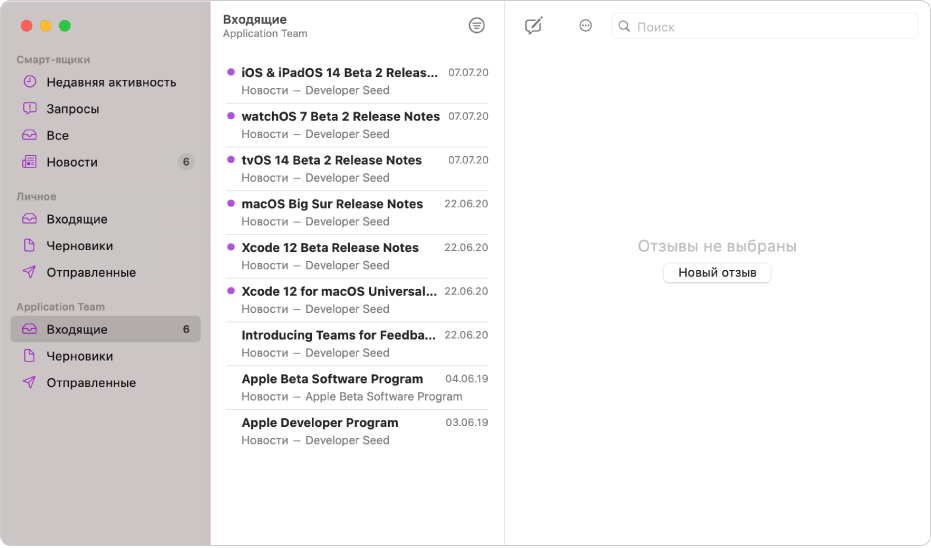Click the 6 badge on Application Team Входящие

click(186, 329)
